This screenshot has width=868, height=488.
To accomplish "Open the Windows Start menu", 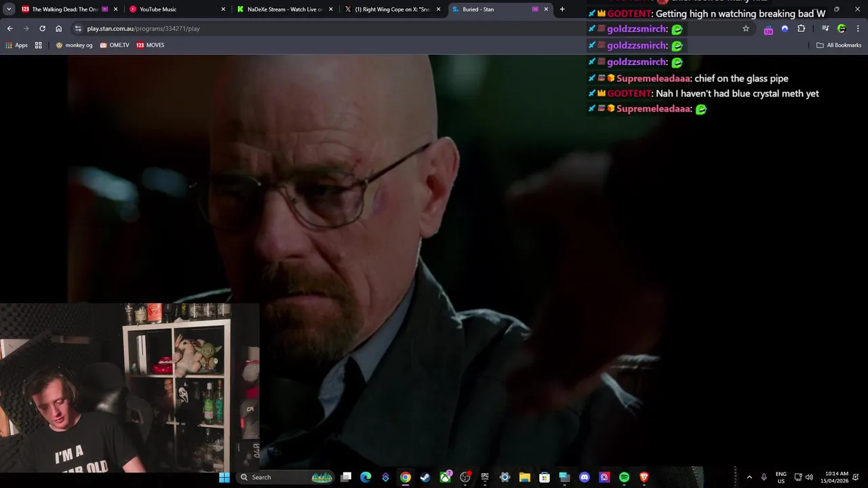I will pos(224,477).
